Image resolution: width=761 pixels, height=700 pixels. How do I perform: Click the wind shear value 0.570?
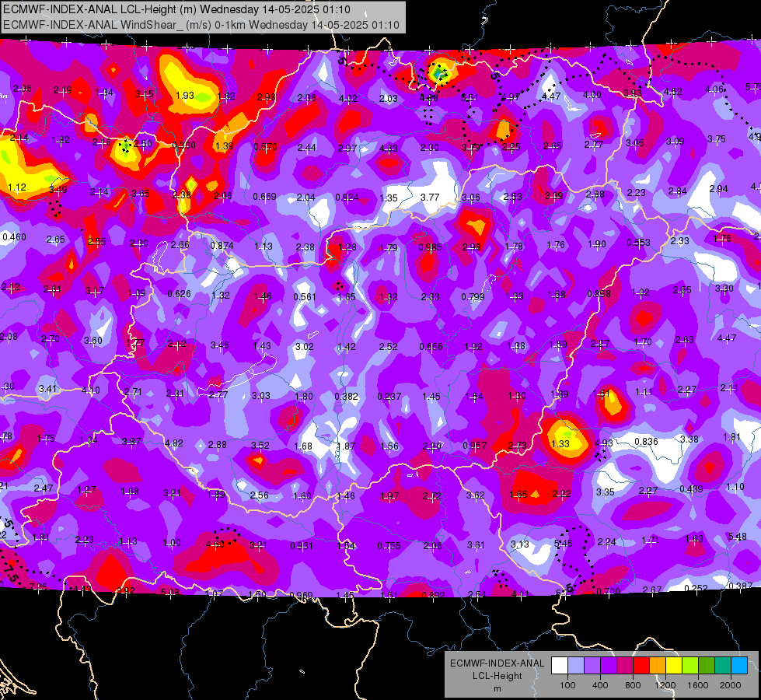click(266, 147)
